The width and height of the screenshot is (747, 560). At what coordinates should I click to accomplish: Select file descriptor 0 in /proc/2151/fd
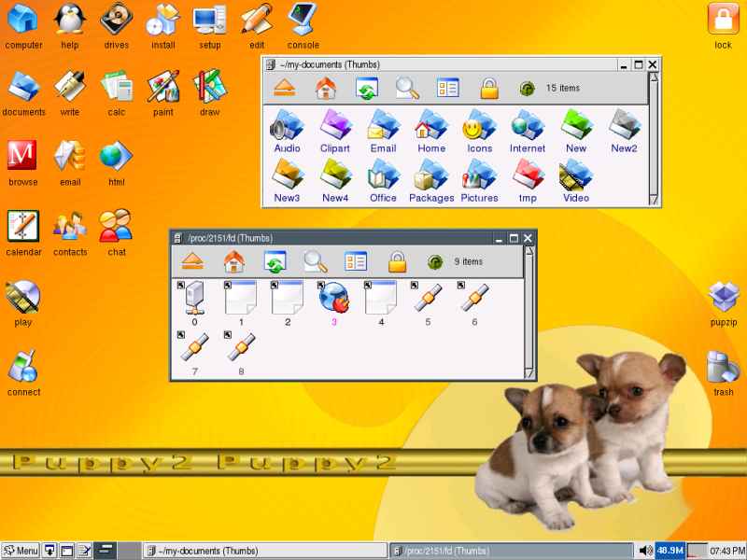click(194, 304)
